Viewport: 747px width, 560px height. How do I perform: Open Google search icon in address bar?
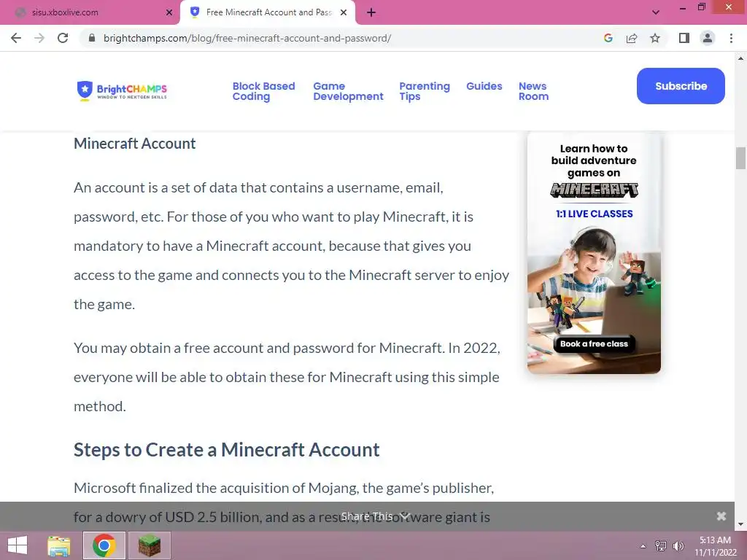608,38
